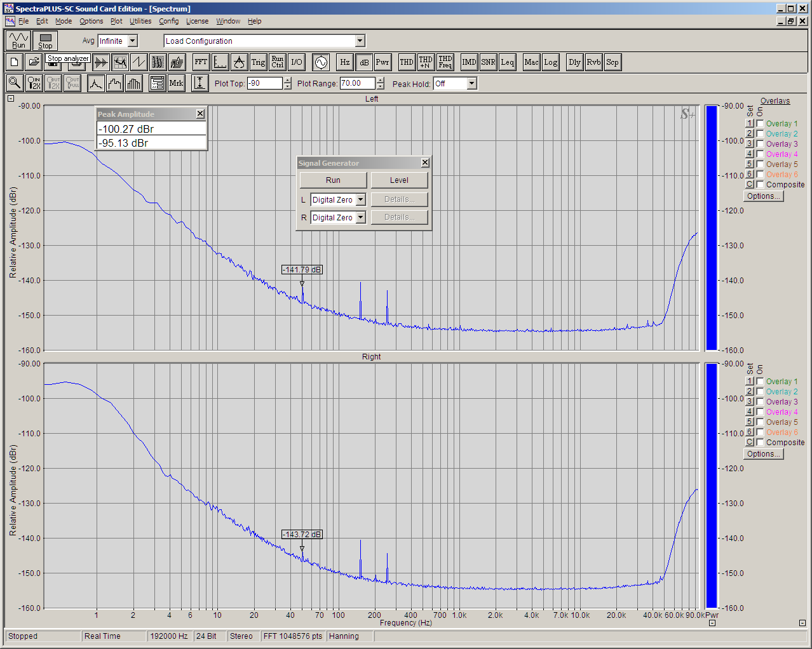Click the Trig trigger settings icon
Screen dimensions: 812x649
258,62
